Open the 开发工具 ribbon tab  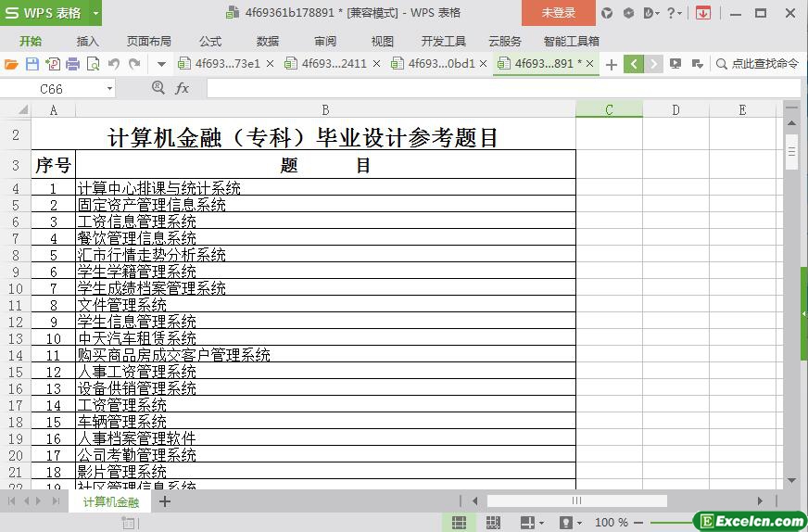443,41
